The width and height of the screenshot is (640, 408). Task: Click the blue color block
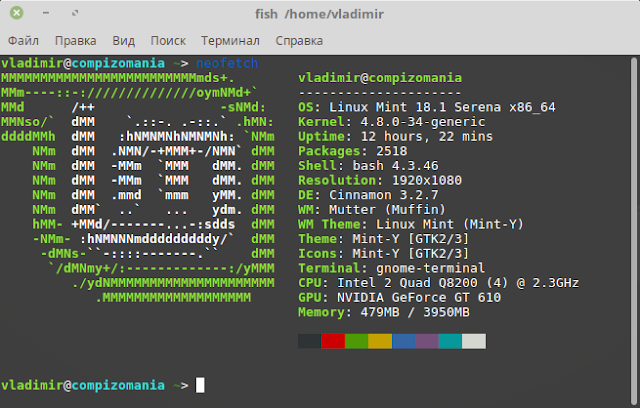404,341
